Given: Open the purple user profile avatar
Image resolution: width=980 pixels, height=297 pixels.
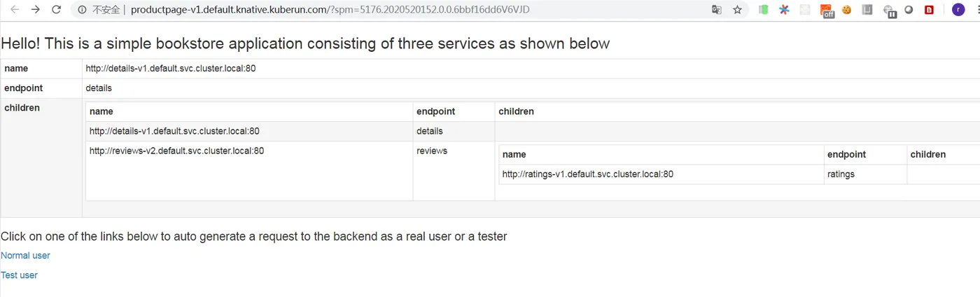Looking at the screenshot, I should (958, 10).
